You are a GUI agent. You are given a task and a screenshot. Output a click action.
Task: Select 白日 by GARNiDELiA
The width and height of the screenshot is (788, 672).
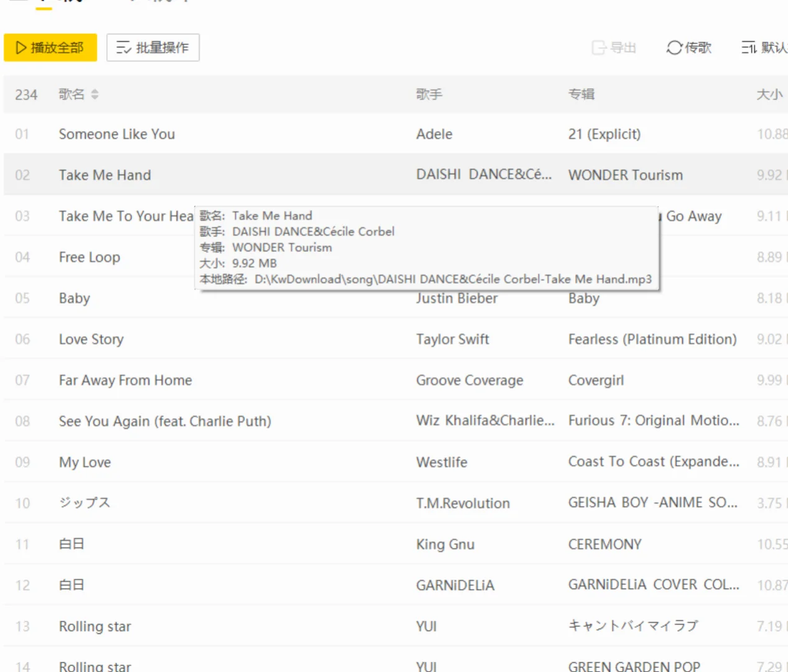[x=72, y=586]
